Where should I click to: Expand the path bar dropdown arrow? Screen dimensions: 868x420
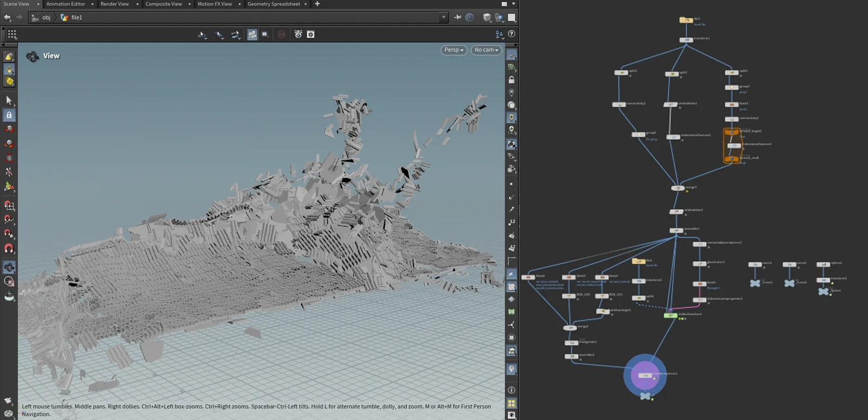444,17
